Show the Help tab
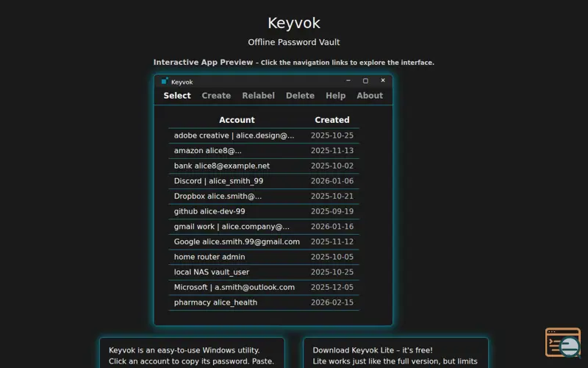 tap(335, 96)
